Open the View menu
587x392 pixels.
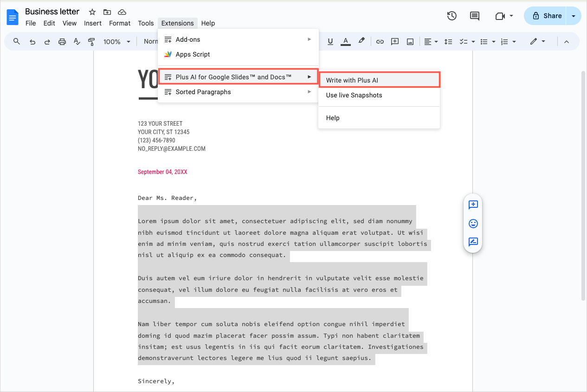[x=70, y=23]
